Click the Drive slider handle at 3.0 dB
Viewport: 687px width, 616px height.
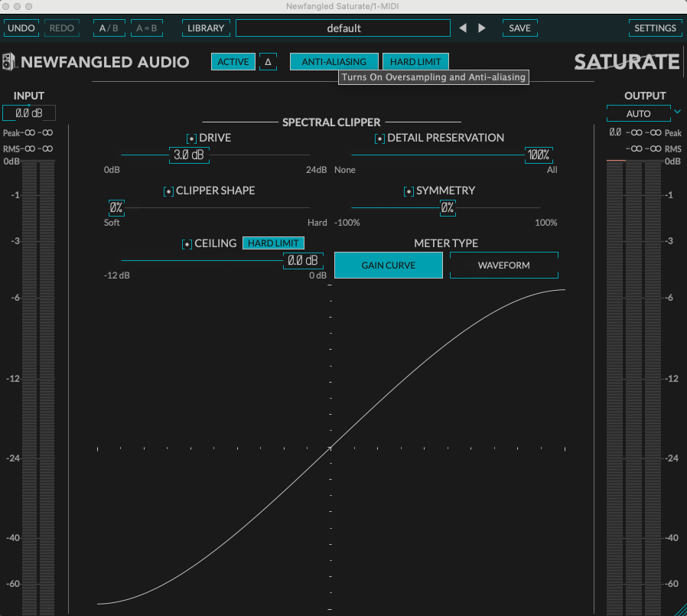click(189, 155)
